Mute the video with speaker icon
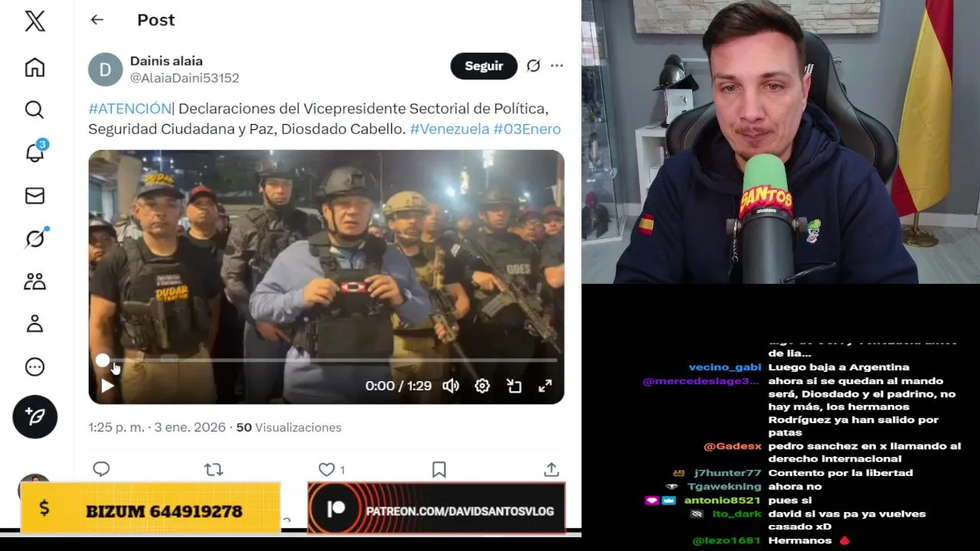980x551 pixels. tap(451, 386)
